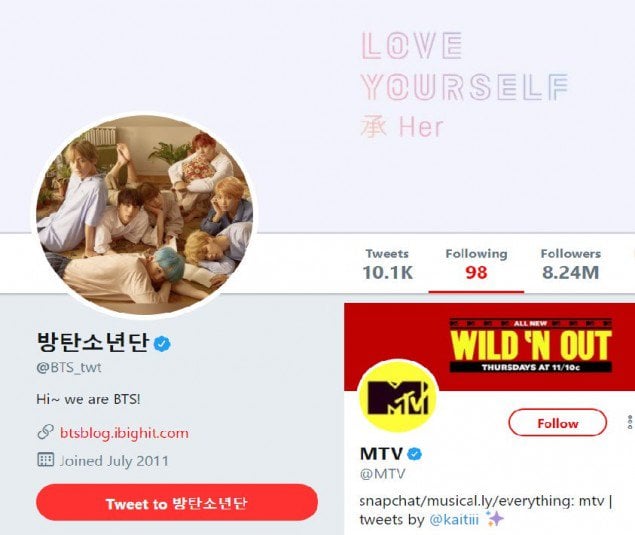Follow the MTV account
The width and height of the screenshot is (635, 535).
click(x=558, y=423)
